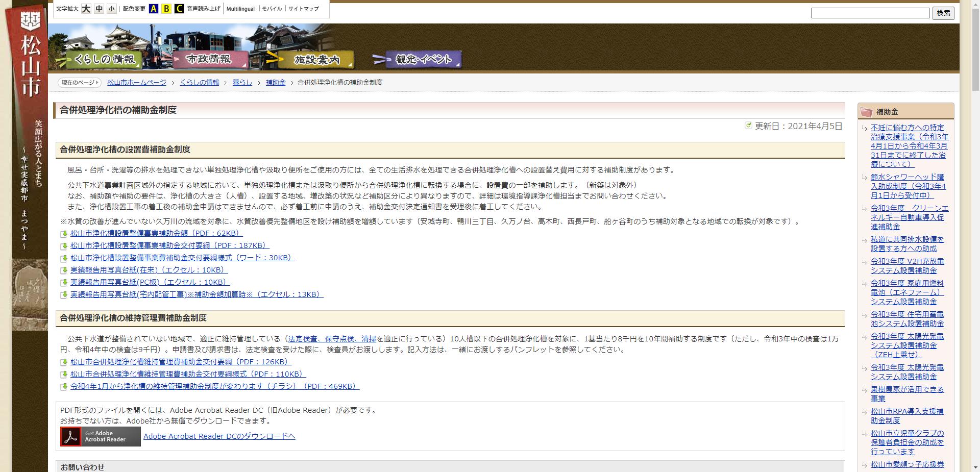Click the PDF icon beside 松山市浄化槽設置整備事業補助金額
Viewport: 980px width, 472px height.
click(64, 233)
